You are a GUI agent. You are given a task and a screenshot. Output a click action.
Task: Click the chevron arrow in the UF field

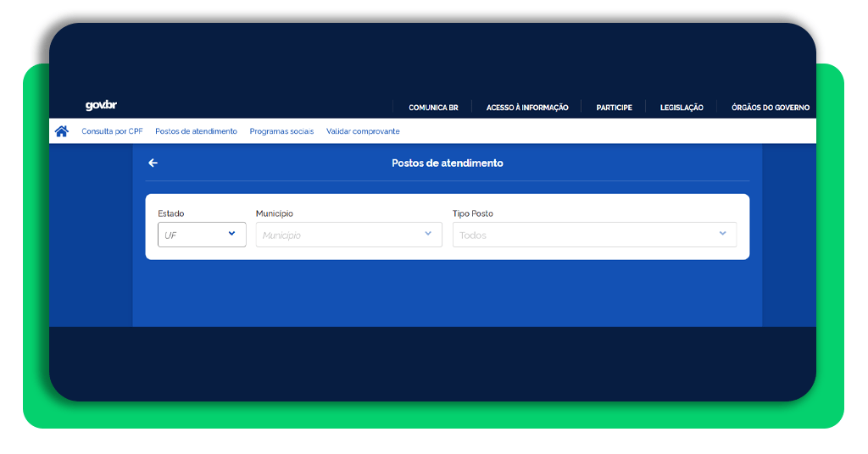click(x=231, y=235)
